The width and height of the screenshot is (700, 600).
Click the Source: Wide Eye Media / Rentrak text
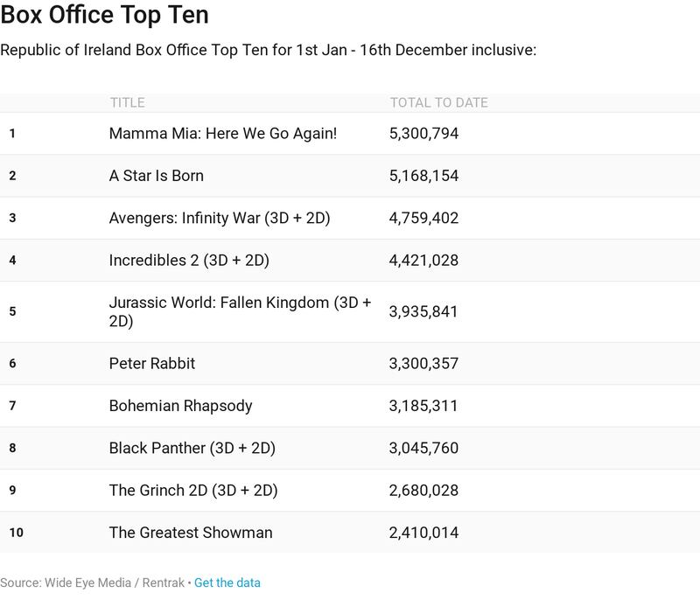[x=93, y=583]
